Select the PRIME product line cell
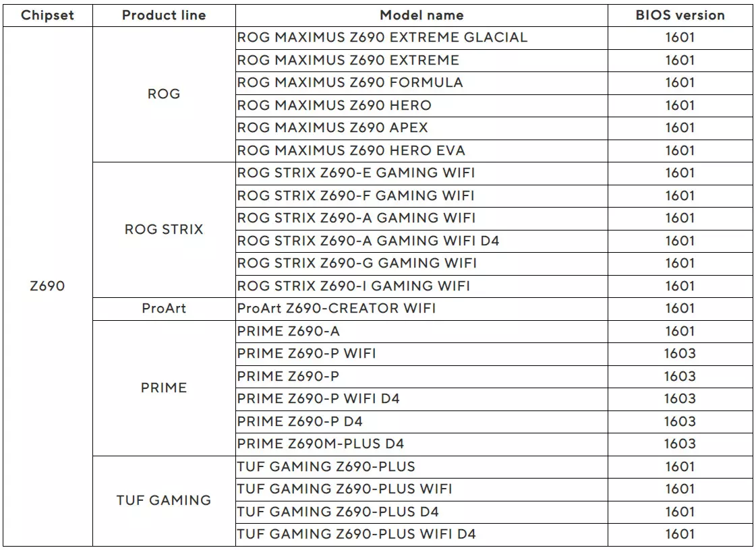Image resolution: width=756 pixels, height=550 pixels. point(164,388)
